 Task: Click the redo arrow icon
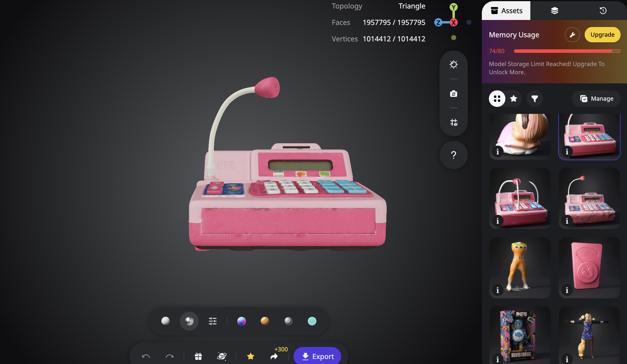170,356
